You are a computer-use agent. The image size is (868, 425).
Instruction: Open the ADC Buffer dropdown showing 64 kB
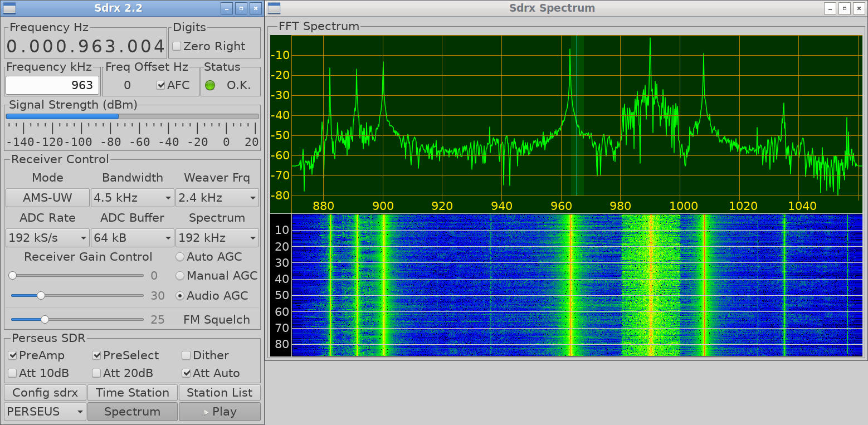point(133,238)
